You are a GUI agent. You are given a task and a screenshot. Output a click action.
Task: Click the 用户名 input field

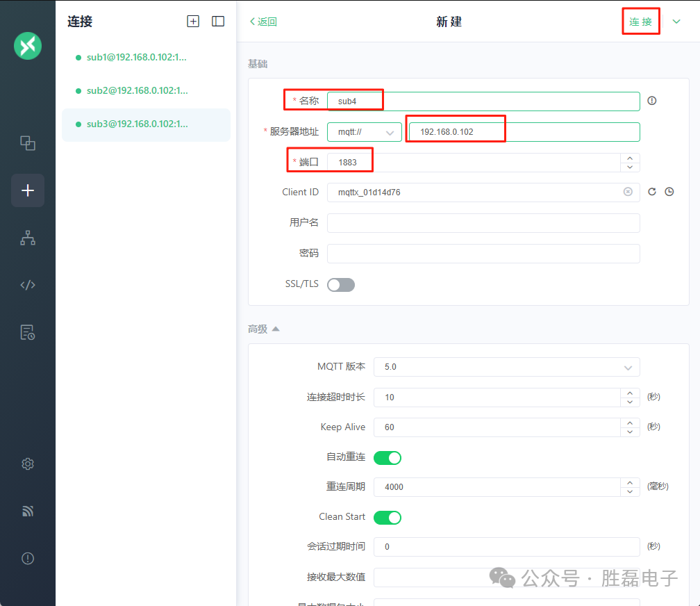pyautogui.click(x=483, y=223)
